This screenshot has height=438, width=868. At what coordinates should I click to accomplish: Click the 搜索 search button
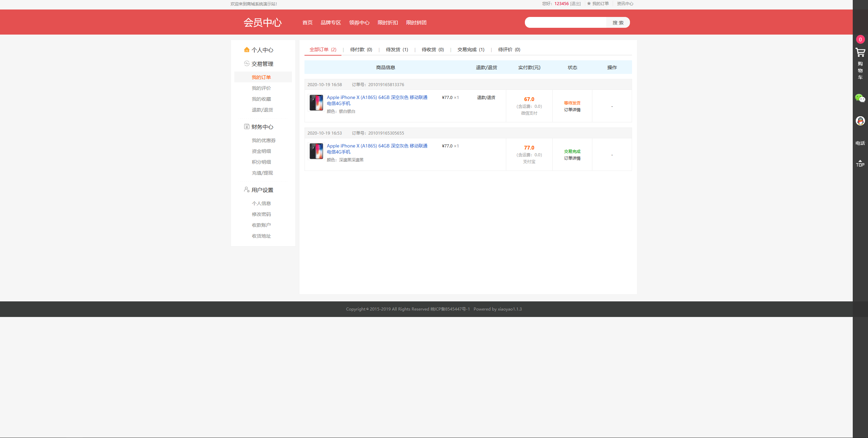pyautogui.click(x=618, y=22)
